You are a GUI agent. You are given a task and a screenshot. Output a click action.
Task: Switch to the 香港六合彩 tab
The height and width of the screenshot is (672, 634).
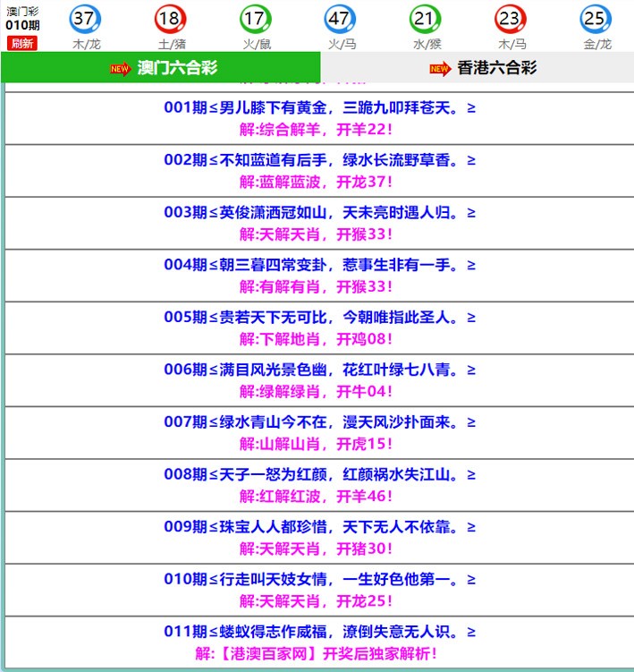click(496, 68)
